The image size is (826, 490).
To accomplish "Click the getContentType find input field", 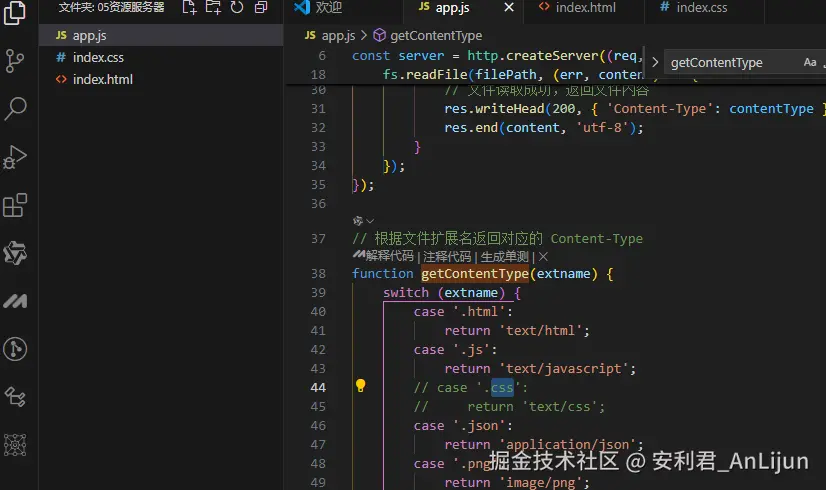I will click(x=732, y=62).
